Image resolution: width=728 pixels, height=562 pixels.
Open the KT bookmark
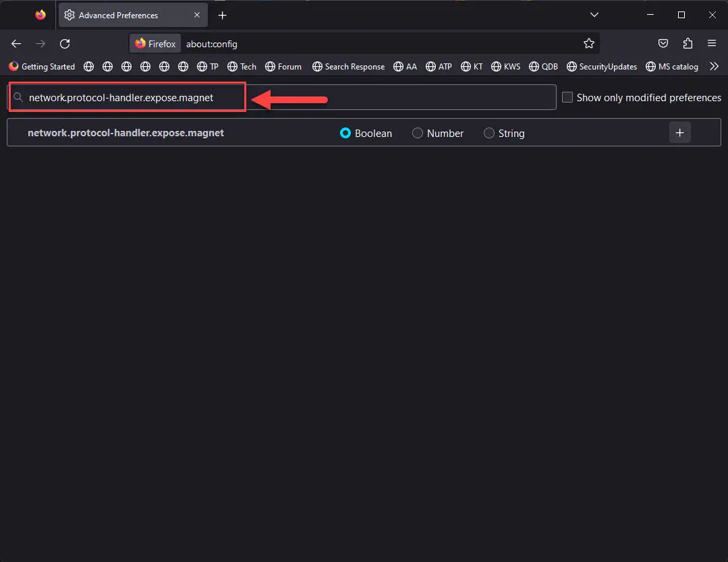(472, 66)
